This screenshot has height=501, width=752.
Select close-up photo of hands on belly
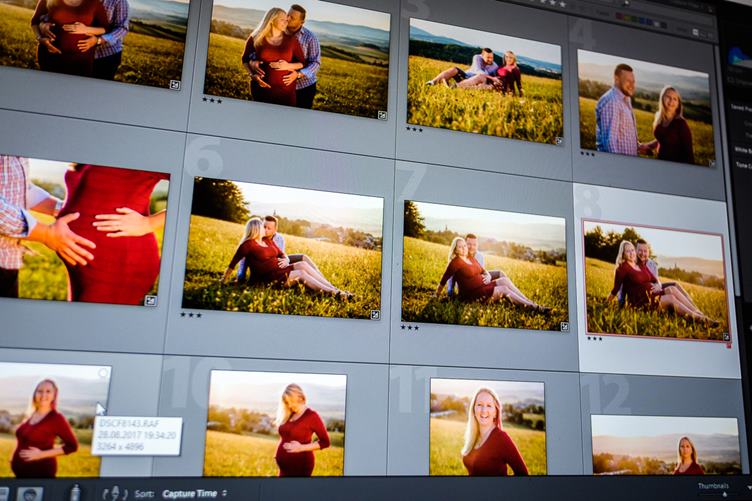(x=83, y=231)
